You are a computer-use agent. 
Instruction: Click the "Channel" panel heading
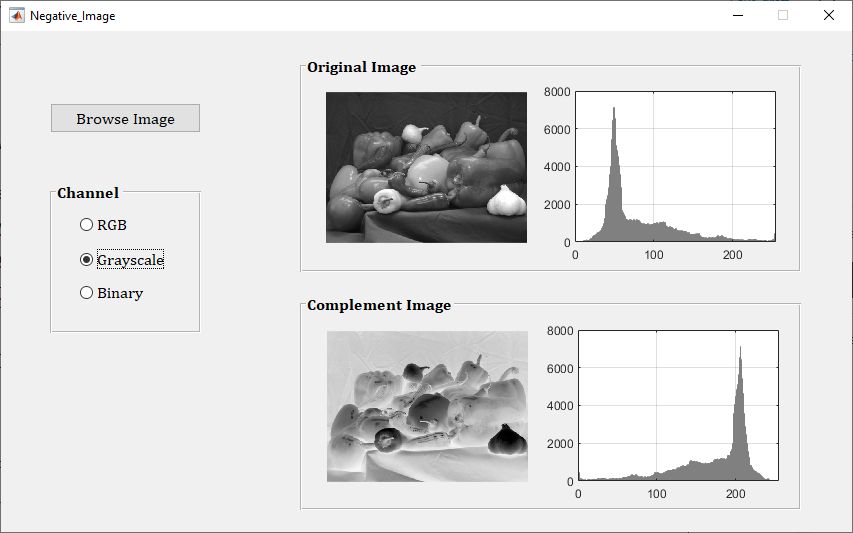coord(88,193)
